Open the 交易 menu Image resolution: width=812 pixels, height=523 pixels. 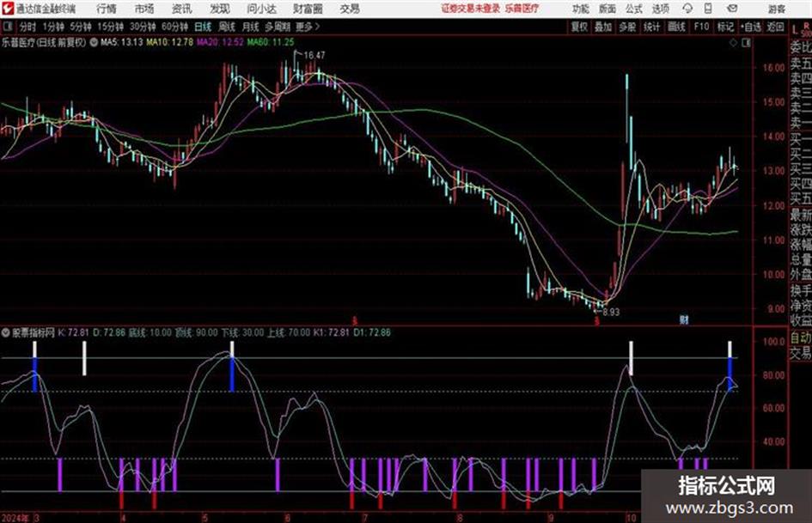tap(350, 9)
